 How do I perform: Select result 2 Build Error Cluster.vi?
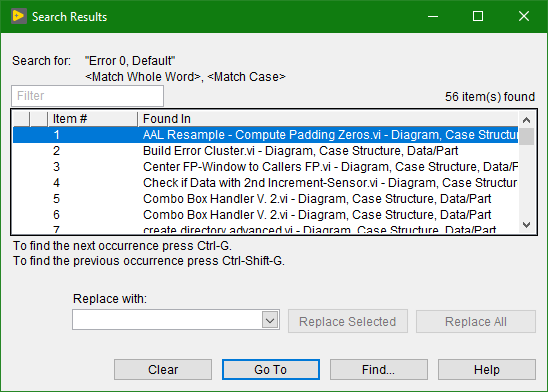pyautogui.click(x=266, y=151)
